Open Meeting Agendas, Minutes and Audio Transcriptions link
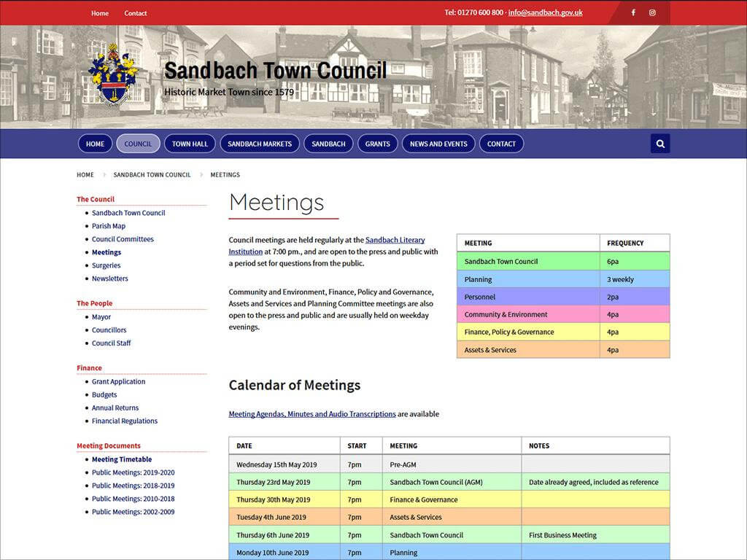 (x=312, y=414)
